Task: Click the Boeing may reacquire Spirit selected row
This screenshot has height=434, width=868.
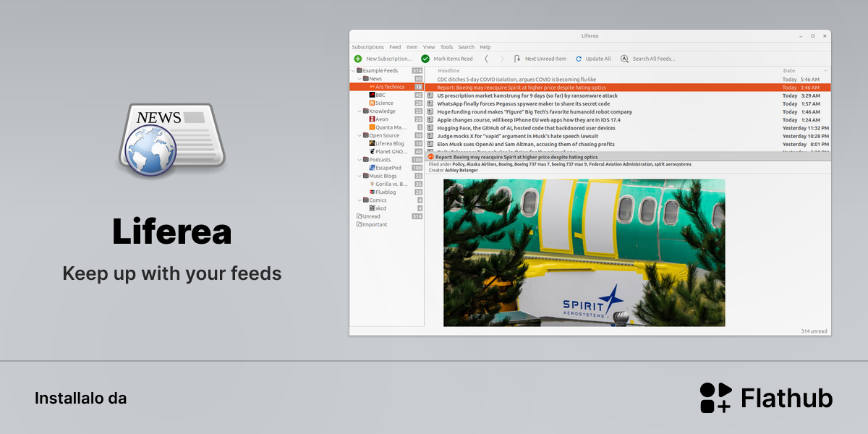Action: [627, 88]
